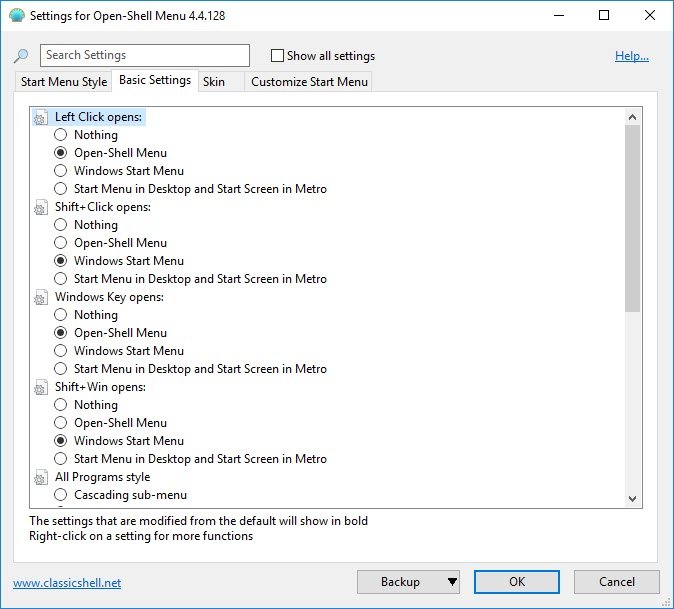Choose Start Menu in Desktop under Shift+Click opens
This screenshot has height=609, width=674.
coord(61,279)
